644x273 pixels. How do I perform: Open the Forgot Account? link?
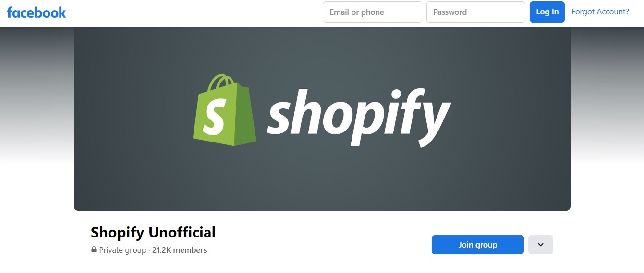(x=600, y=12)
